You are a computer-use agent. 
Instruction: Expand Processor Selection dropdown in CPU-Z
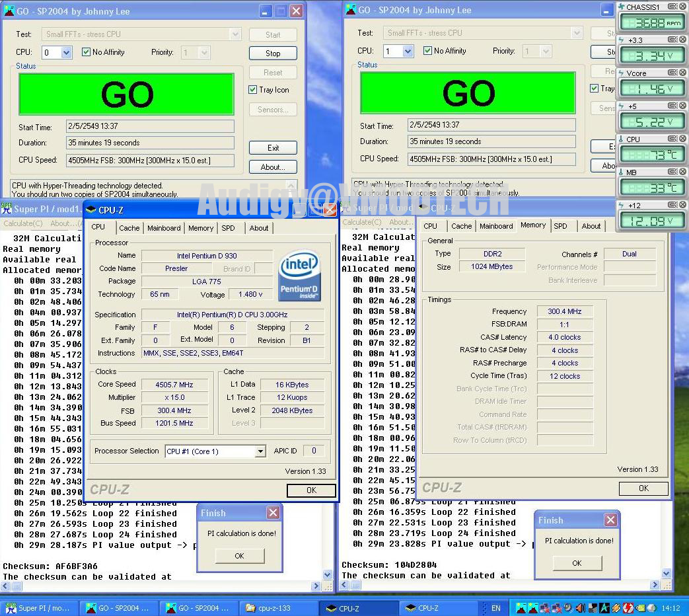(x=260, y=451)
